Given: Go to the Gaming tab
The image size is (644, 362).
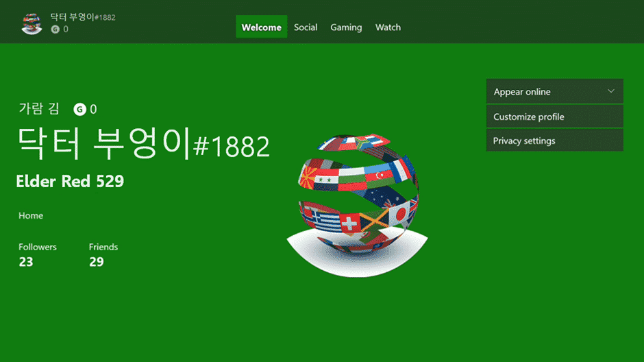Looking at the screenshot, I should [x=346, y=27].
